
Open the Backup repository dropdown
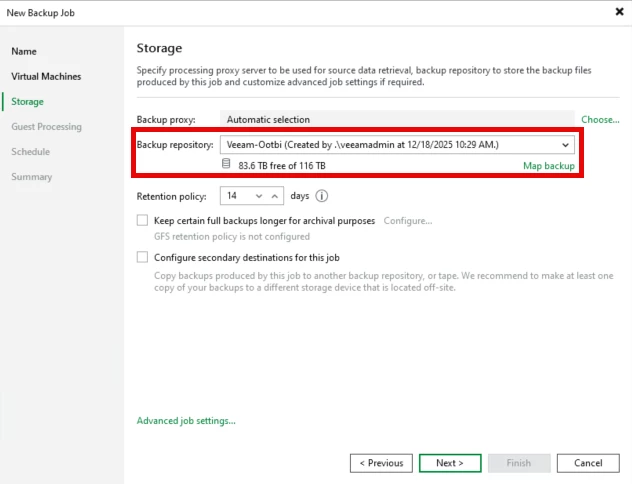pyautogui.click(x=566, y=144)
